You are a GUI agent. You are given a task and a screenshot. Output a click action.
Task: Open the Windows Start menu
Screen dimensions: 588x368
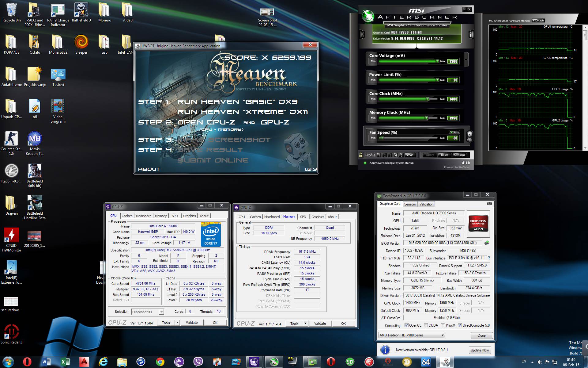(x=8, y=362)
